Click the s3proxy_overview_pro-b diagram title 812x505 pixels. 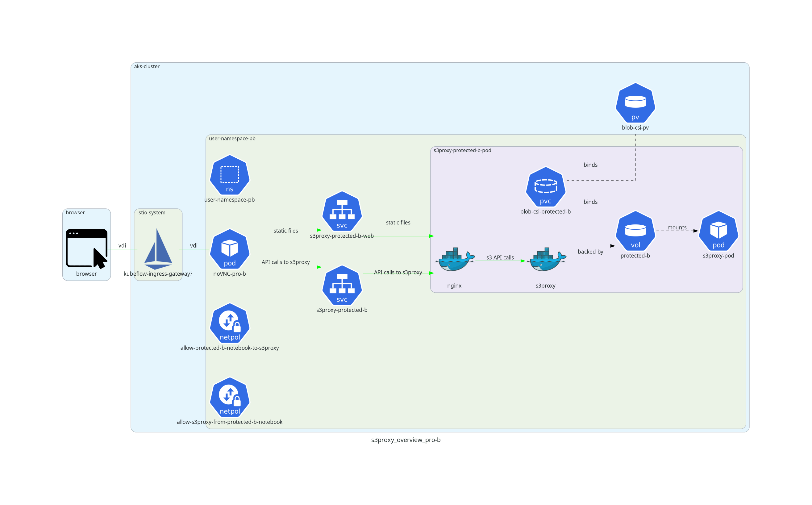[x=406, y=440]
